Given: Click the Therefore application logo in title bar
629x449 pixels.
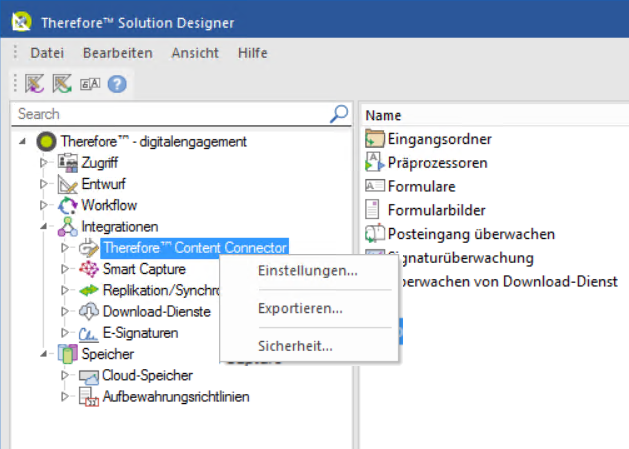Looking at the screenshot, I should 21,22.
